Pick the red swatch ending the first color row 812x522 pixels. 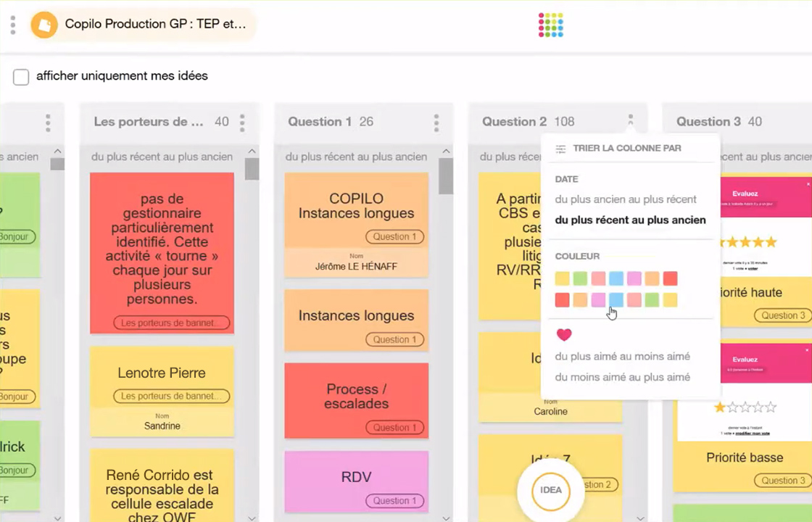[x=670, y=278]
